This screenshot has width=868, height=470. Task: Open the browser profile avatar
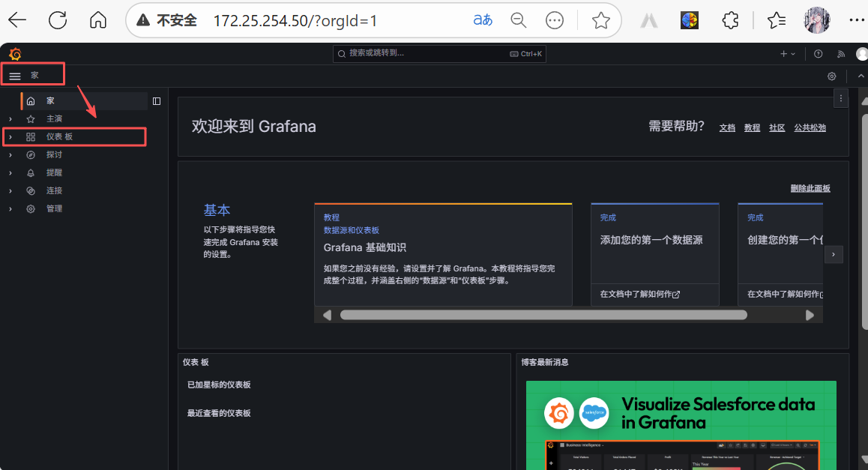[817, 20]
